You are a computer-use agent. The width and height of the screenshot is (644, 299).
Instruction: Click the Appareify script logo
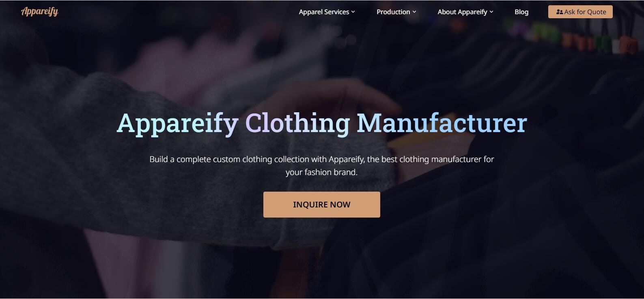(x=40, y=11)
